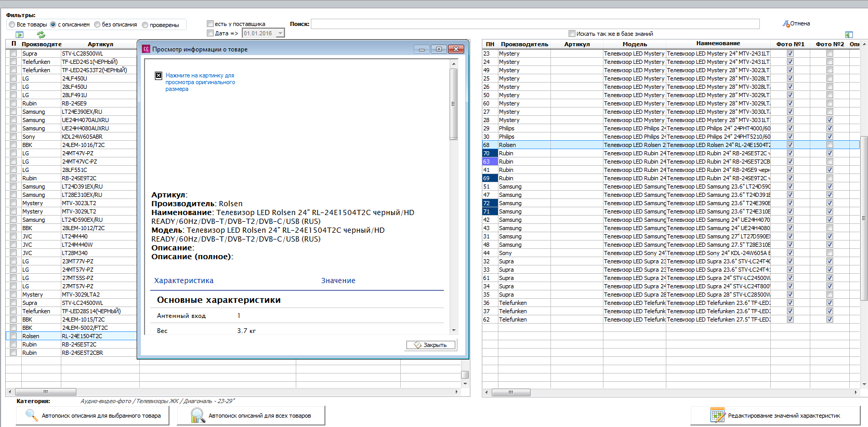
Task: Check Искать так же в базе знаний
Action: [x=572, y=34]
